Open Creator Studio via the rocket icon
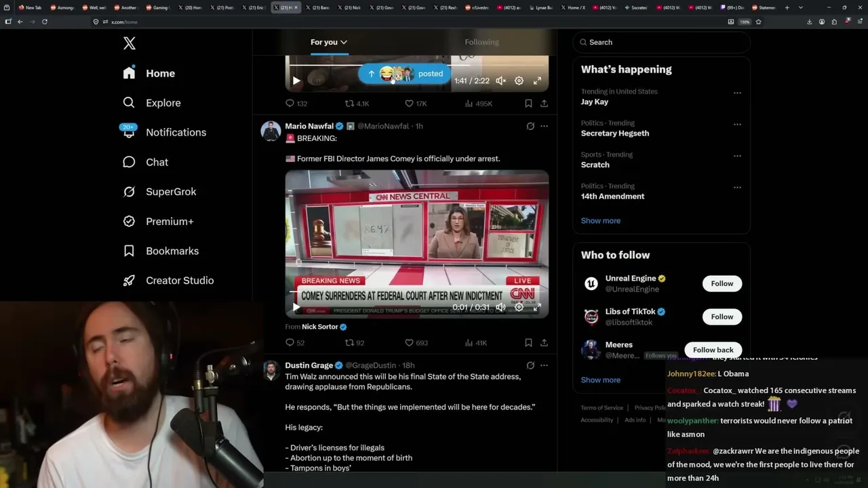This screenshot has height=488, width=868. click(x=129, y=281)
